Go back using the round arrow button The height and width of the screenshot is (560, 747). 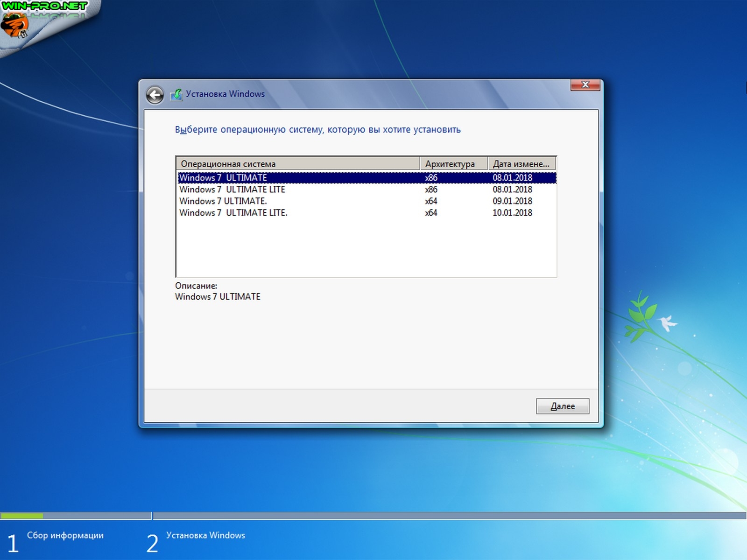155,95
